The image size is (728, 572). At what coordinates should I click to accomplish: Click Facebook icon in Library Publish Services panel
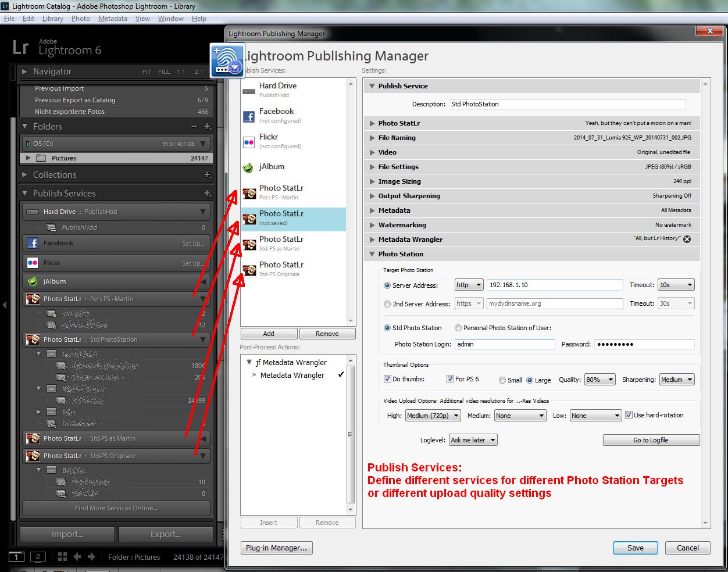(33, 243)
